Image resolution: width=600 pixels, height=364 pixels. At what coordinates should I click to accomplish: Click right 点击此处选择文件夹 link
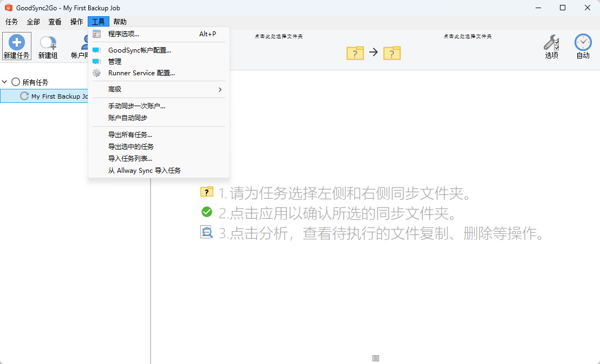tap(468, 36)
